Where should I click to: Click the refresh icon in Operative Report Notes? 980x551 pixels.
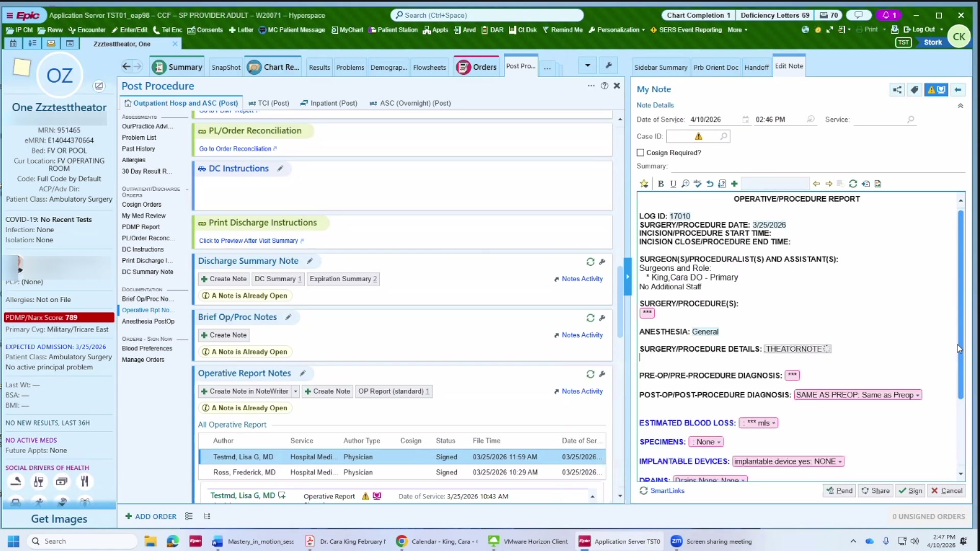click(590, 374)
